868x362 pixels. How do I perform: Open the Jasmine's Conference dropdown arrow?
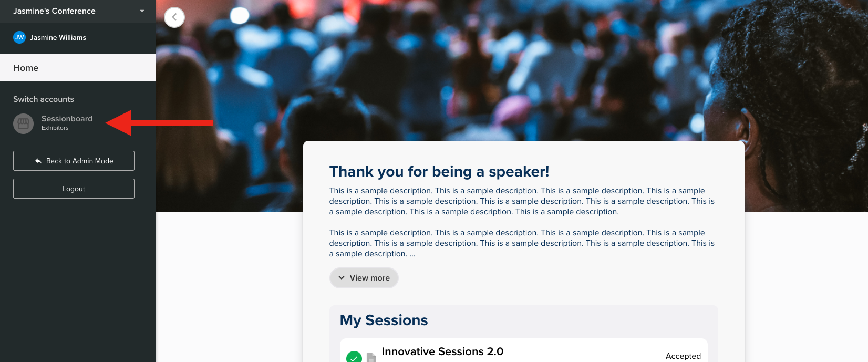142,11
